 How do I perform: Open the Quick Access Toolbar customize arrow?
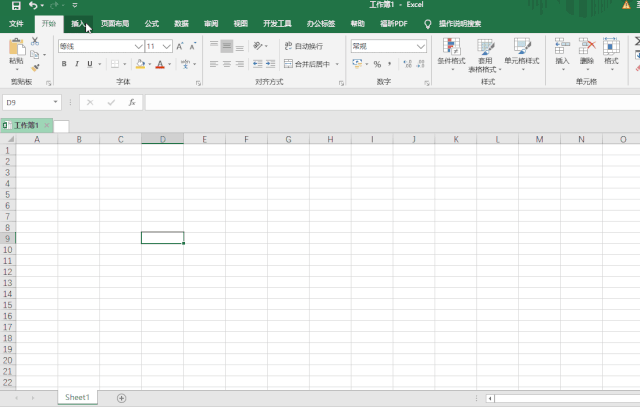75,6
